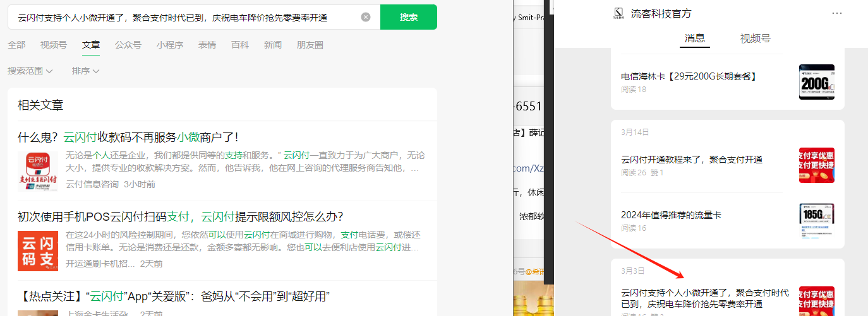The width and height of the screenshot is (868, 316).
Task: Click the 阅读 16 read count
Action: (634, 228)
